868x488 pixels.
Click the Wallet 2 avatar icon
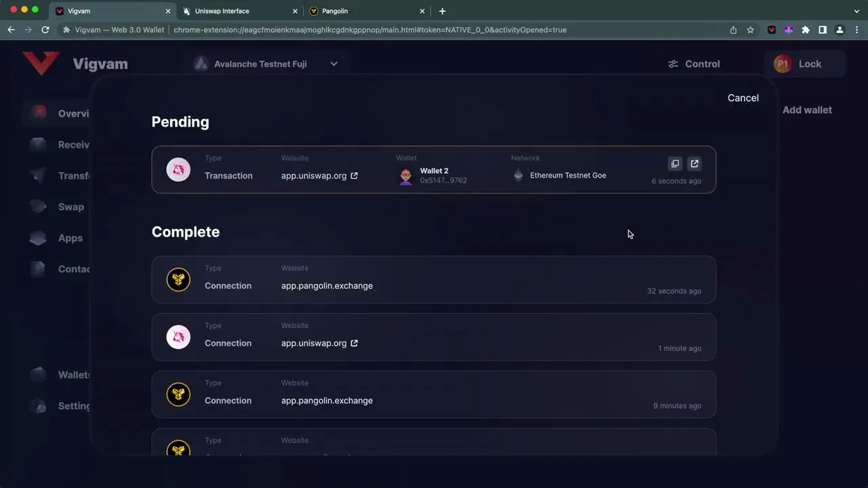tap(406, 177)
